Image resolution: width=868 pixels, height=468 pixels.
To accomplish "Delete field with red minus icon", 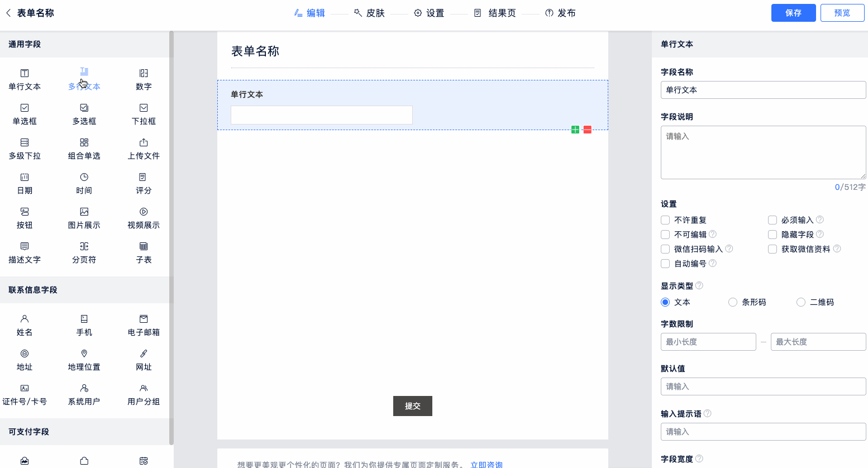I will coord(587,130).
